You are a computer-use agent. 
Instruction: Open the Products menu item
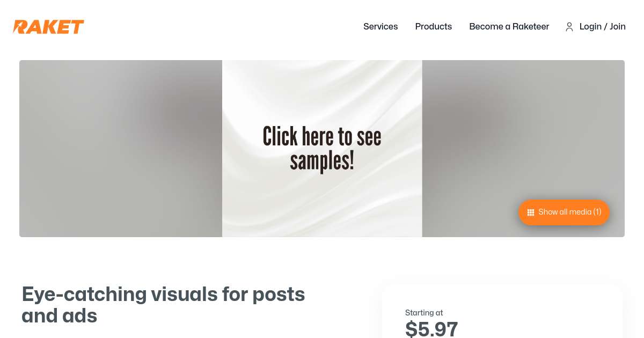click(x=434, y=26)
